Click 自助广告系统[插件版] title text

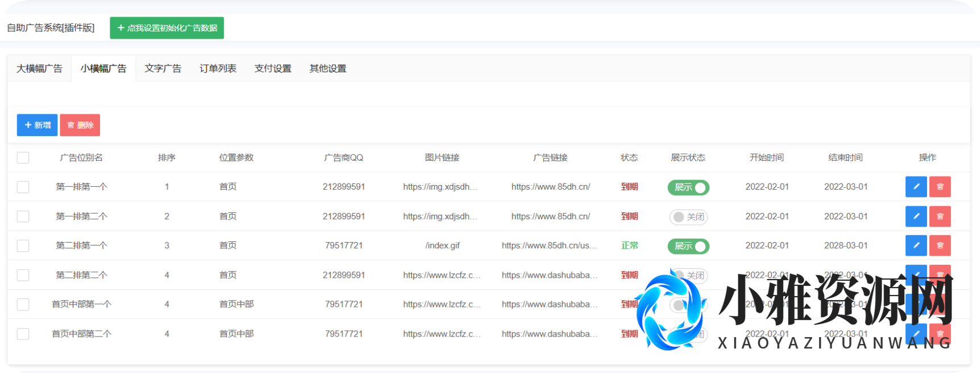(x=51, y=28)
